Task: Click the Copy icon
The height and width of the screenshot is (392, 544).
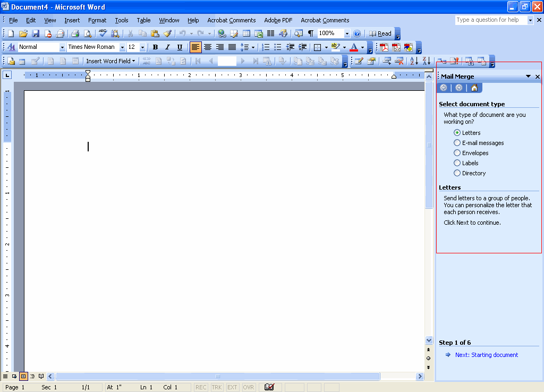Action: pyautogui.click(x=142, y=33)
